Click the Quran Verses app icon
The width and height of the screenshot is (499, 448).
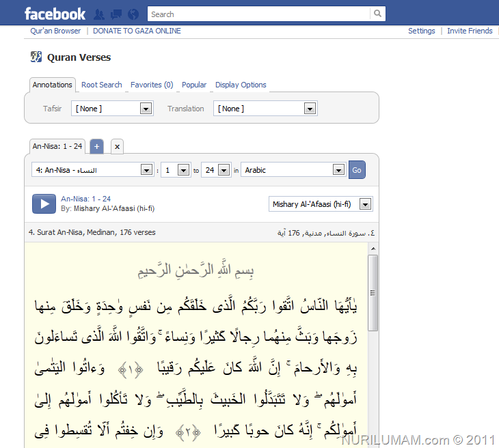click(x=36, y=57)
